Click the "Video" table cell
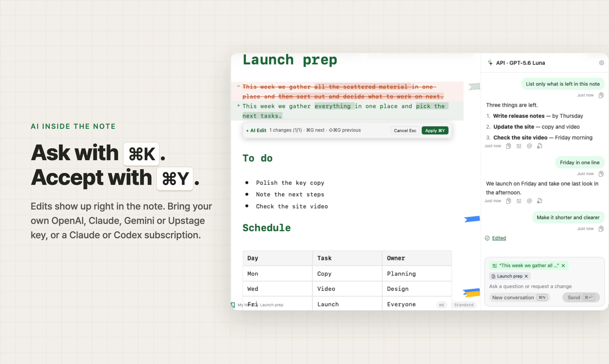 [x=347, y=289]
